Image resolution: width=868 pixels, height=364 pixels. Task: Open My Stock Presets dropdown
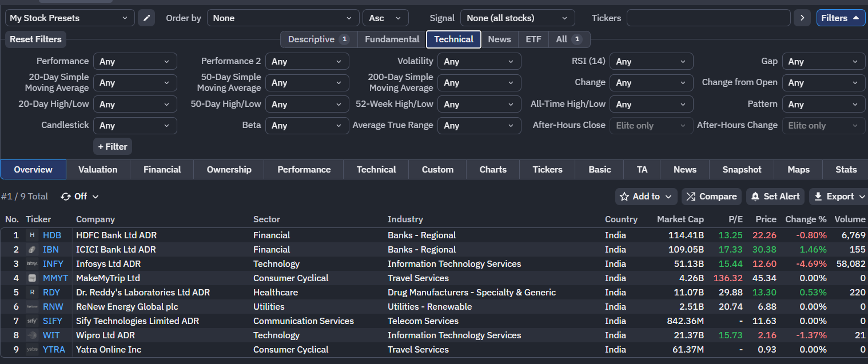(70, 18)
